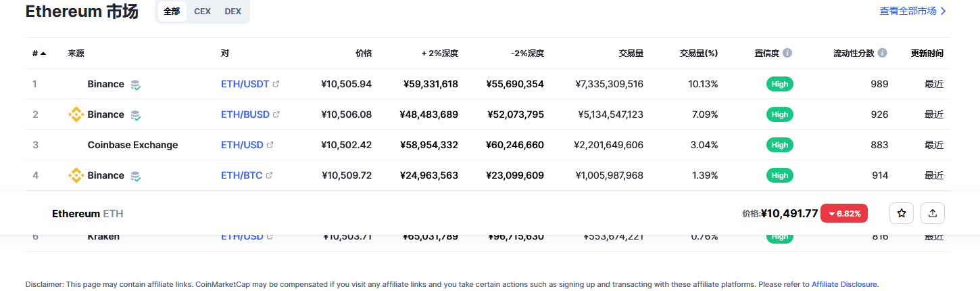
Task: Switch filter to DEX markets
Action: (232, 12)
